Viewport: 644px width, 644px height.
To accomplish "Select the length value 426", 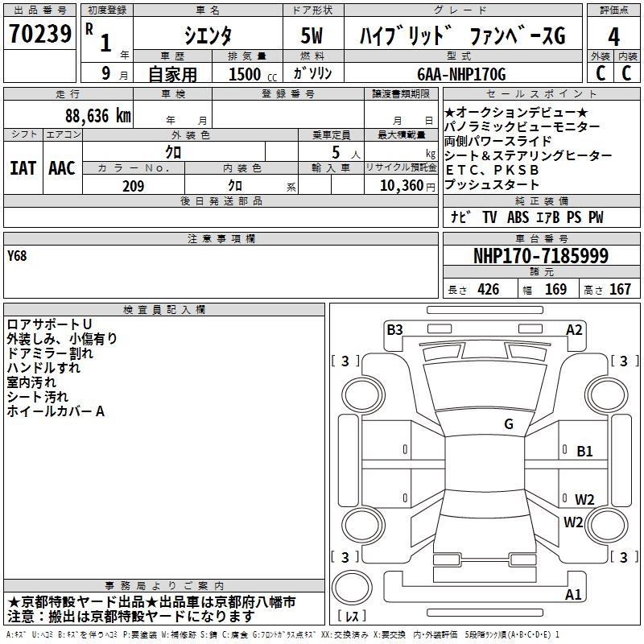I will pyautogui.click(x=489, y=289).
